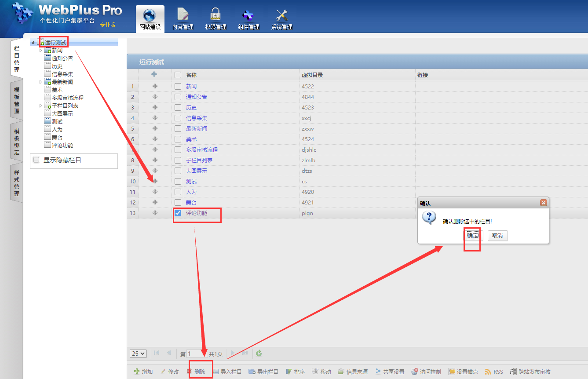
Task: Expand the 子栏目列表 tree node
Action: pos(41,106)
